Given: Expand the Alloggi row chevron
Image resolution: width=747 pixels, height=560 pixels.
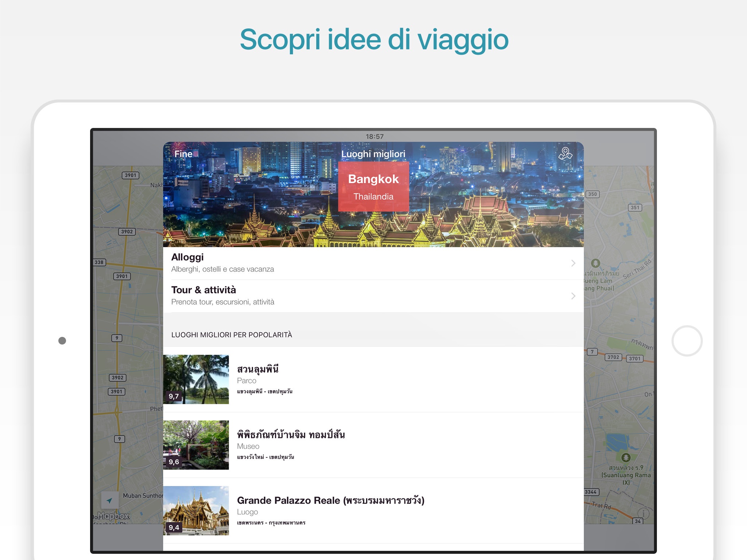Looking at the screenshot, I should 573,263.
